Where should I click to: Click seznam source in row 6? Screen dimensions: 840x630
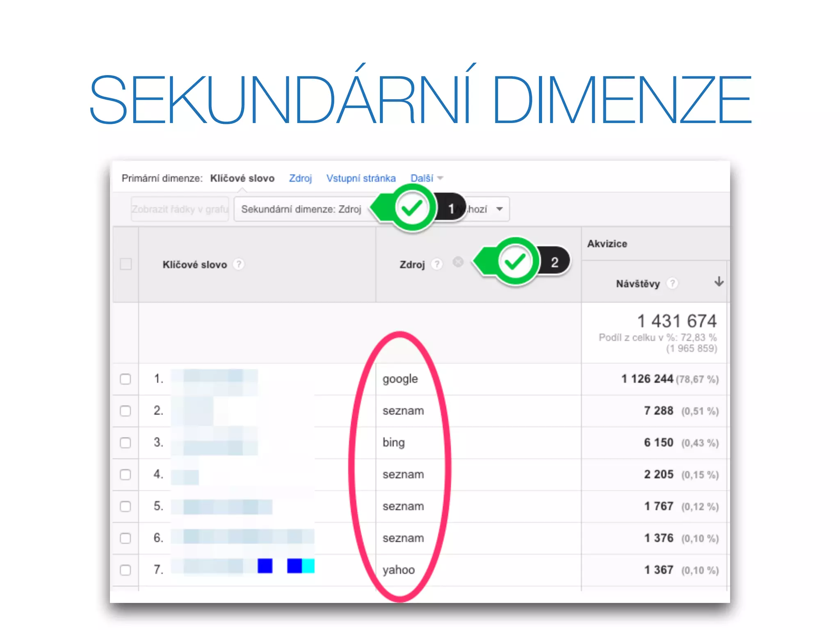(403, 538)
